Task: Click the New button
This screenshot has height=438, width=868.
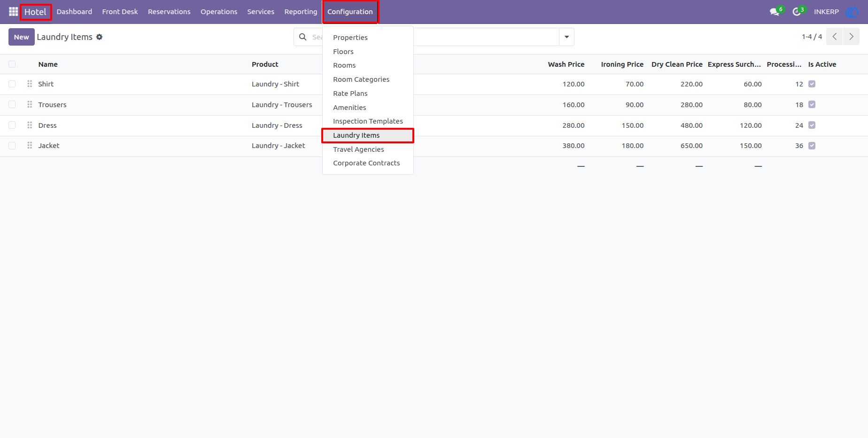Action: point(22,37)
